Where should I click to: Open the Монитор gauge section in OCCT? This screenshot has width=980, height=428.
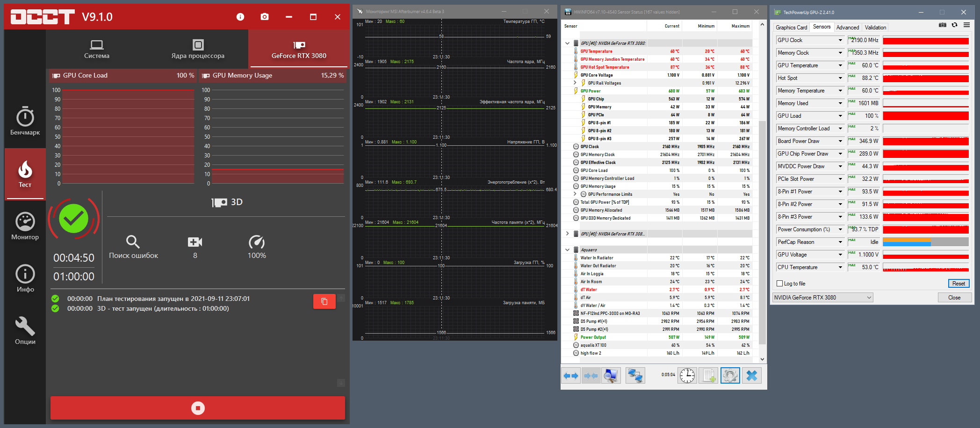pos(25,226)
